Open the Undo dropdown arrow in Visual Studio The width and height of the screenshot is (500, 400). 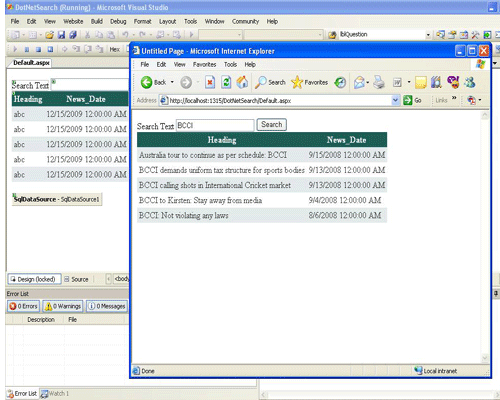133,35
